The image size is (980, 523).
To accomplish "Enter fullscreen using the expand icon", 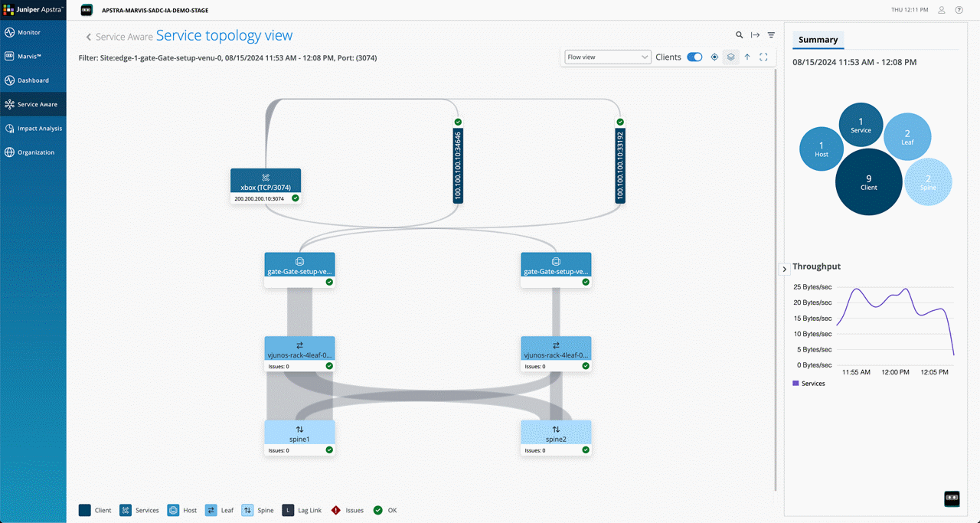I will coord(763,57).
